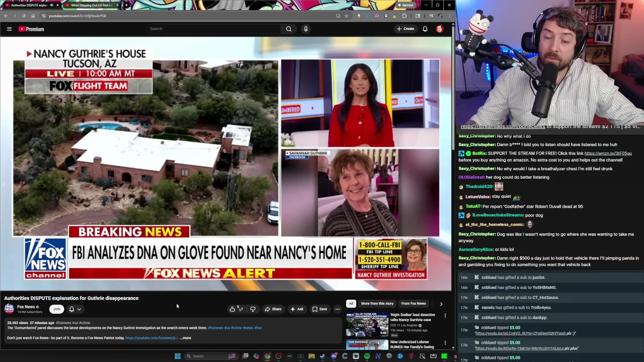
Task: Open more actions ellipsis under video
Action: (x=338, y=309)
